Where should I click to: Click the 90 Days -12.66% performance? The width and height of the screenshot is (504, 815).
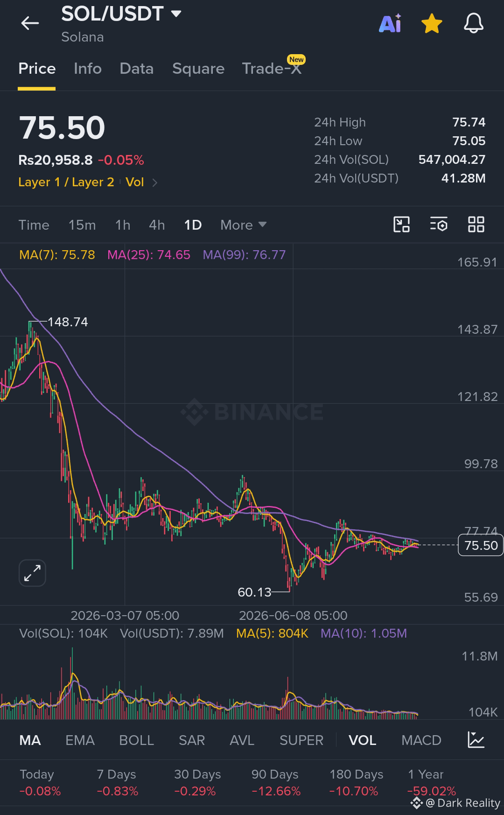tap(275, 783)
